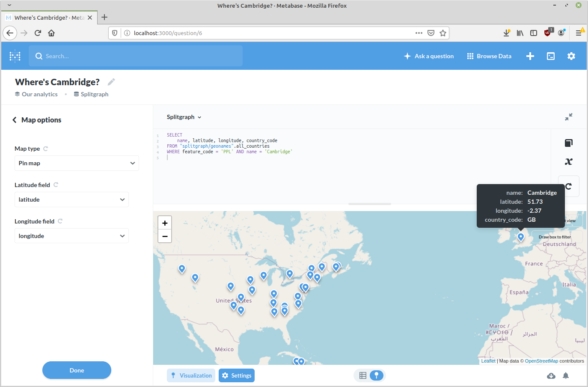
Task: Reset Longitude field to default
Action: [x=60, y=221]
